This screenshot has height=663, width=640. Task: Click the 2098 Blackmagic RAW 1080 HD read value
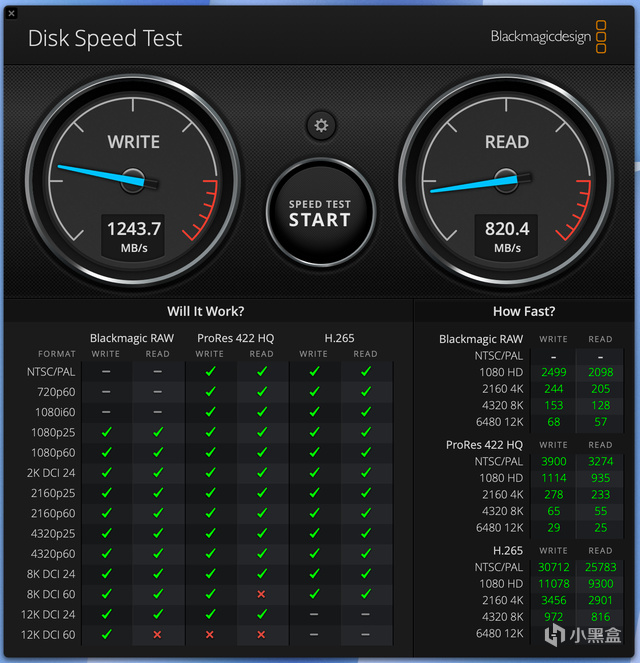[x=601, y=372]
